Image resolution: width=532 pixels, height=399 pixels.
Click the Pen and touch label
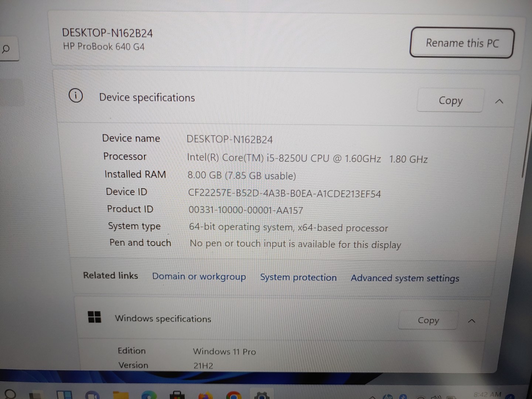click(x=140, y=243)
